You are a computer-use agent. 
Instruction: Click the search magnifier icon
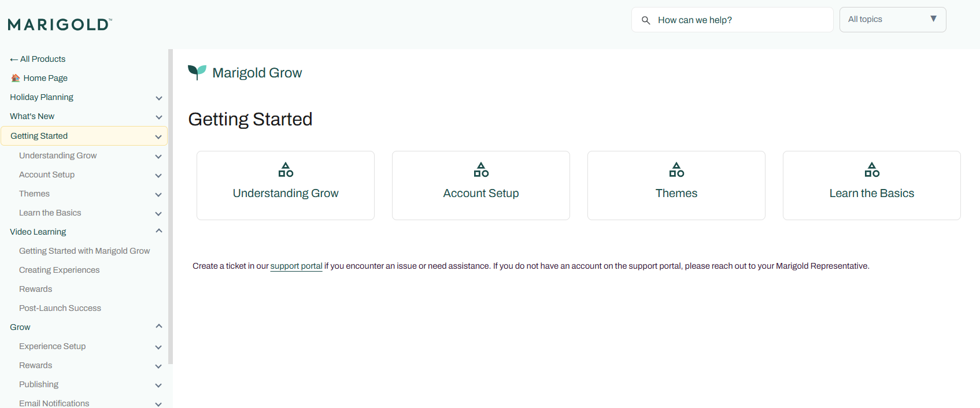[x=646, y=20]
